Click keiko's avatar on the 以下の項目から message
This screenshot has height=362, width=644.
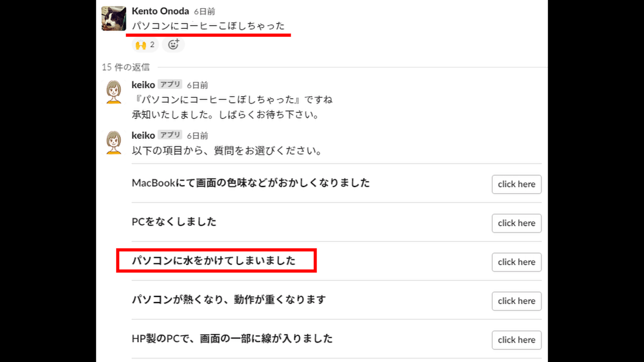(114, 142)
